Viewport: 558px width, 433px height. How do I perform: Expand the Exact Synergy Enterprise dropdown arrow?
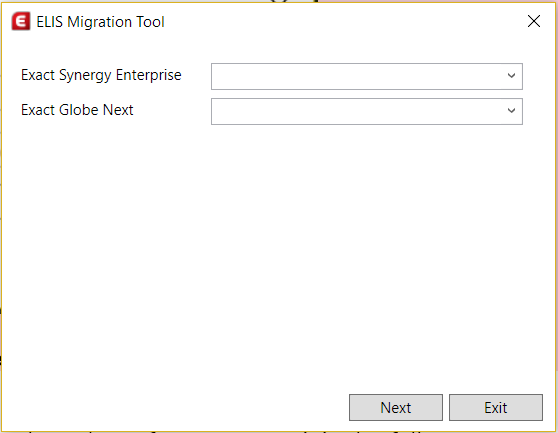(511, 76)
